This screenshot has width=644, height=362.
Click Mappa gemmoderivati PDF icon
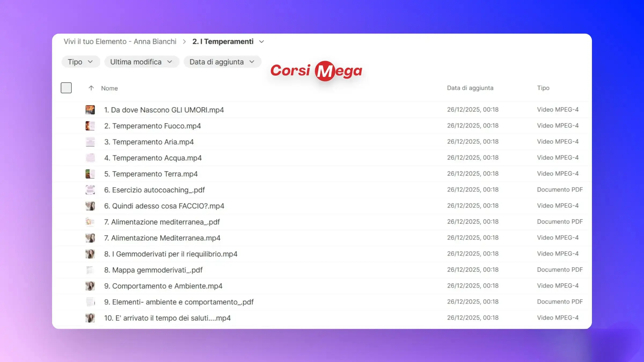pyautogui.click(x=90, y=270)
